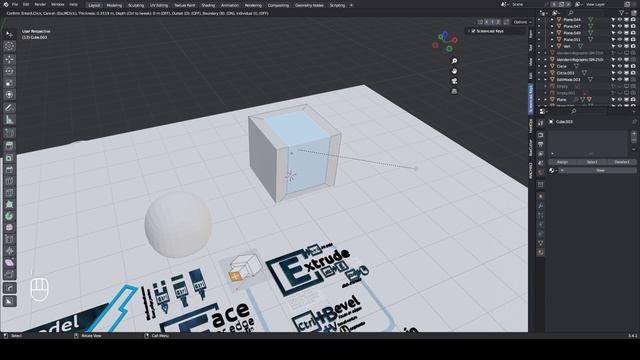
Task: Select the Add Cube tool
Action: point(9,133)
